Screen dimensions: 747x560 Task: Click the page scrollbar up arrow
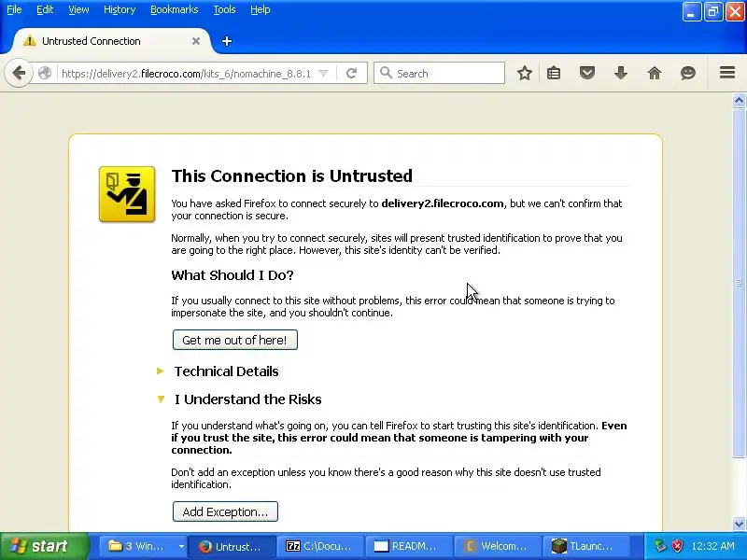pyautogui.click(x=739, y=100)
